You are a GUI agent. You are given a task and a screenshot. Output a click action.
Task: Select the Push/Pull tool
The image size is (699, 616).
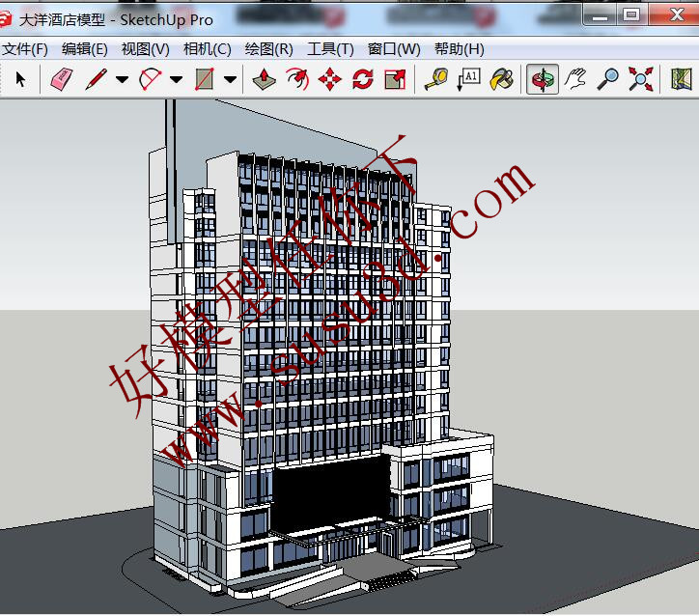tap(264, 79)
